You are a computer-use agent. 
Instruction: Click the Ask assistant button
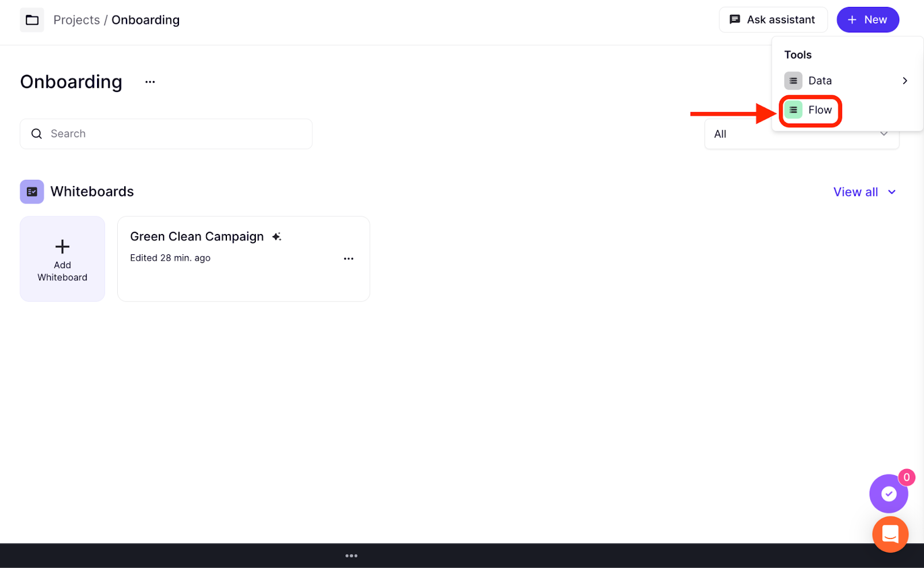point(773,20)
